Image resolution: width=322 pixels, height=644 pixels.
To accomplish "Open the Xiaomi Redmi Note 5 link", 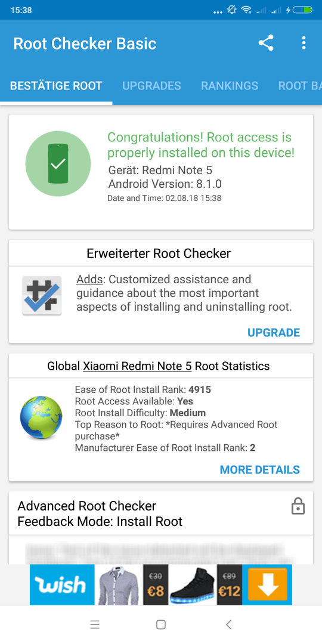I will 137,366.
